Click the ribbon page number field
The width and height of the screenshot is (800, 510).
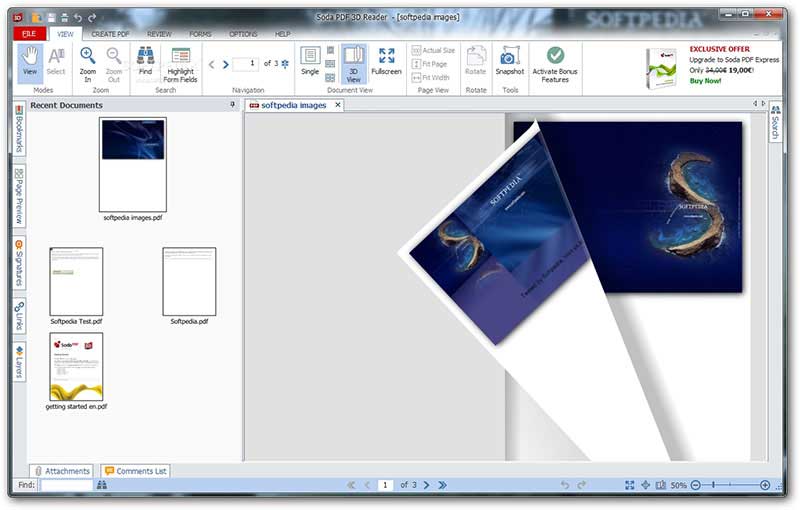(x=245, y=64)
